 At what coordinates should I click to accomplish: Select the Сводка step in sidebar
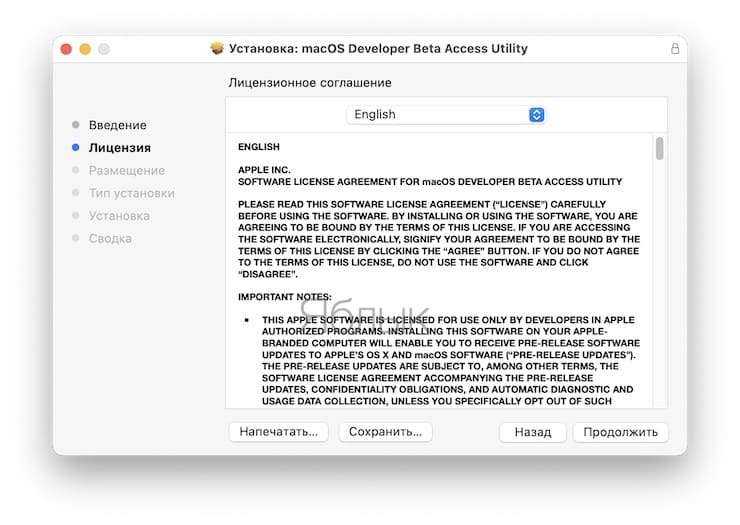click(110, 238)
